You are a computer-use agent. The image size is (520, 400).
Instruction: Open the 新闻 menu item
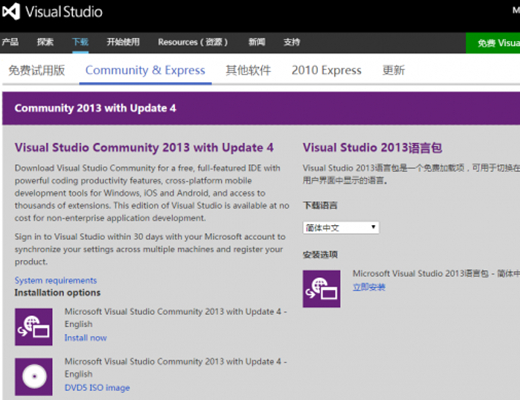click(x=257, y=42)
